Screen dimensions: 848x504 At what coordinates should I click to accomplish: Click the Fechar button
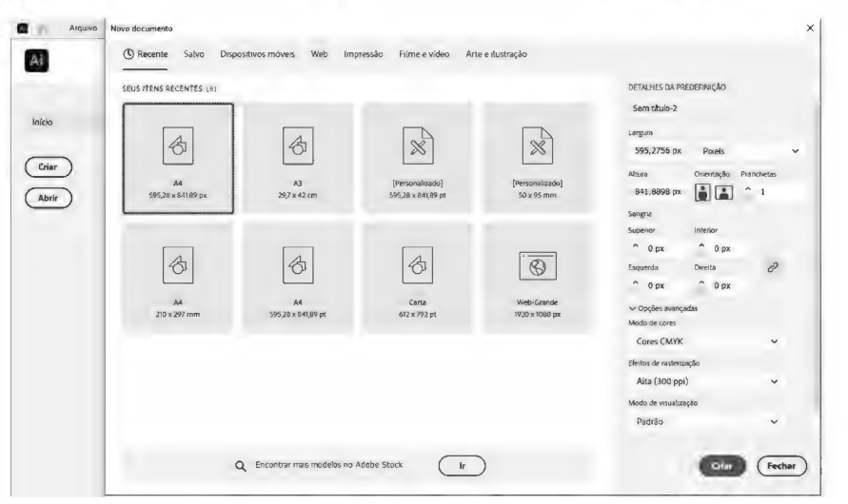click(x=781, y=466)
